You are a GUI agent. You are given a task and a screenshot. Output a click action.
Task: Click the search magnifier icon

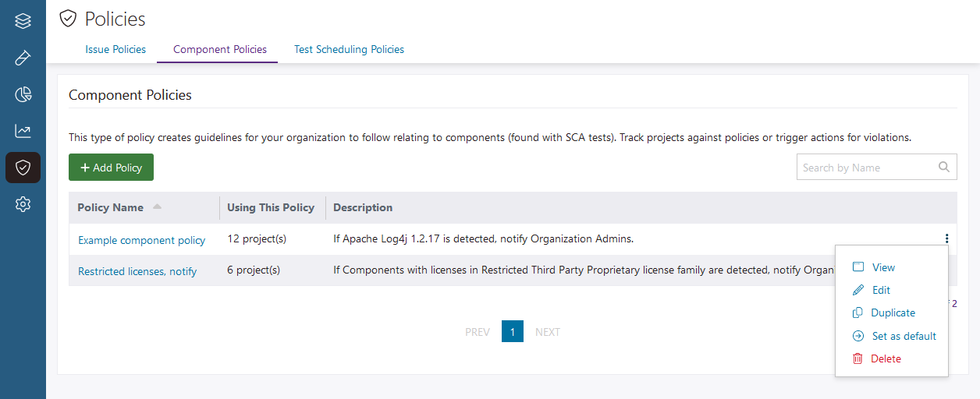[x=944, y=168]
